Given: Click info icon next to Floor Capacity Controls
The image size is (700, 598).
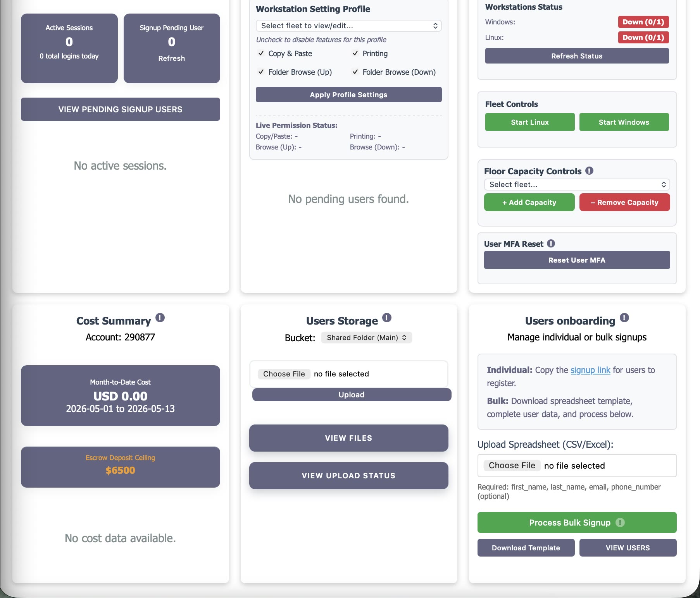Looking at the screenshot, I should [x=589, y=171].
